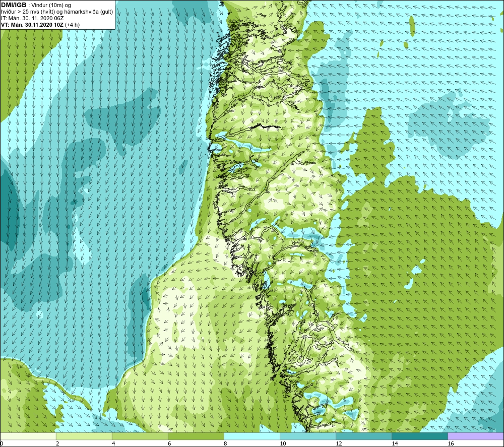
Task: Click the teal 12–14 m/s legend swatch
Action: [364, 436]
